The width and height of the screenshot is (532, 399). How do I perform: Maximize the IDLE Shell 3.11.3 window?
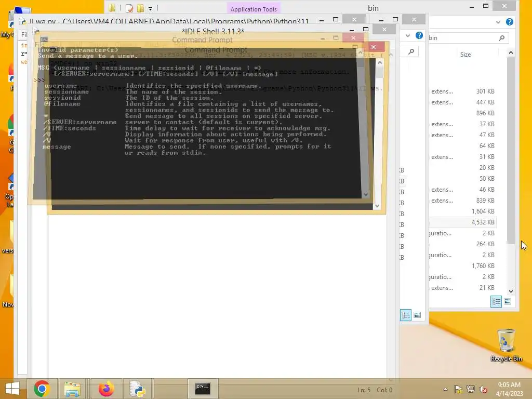[x=365, y=29]
